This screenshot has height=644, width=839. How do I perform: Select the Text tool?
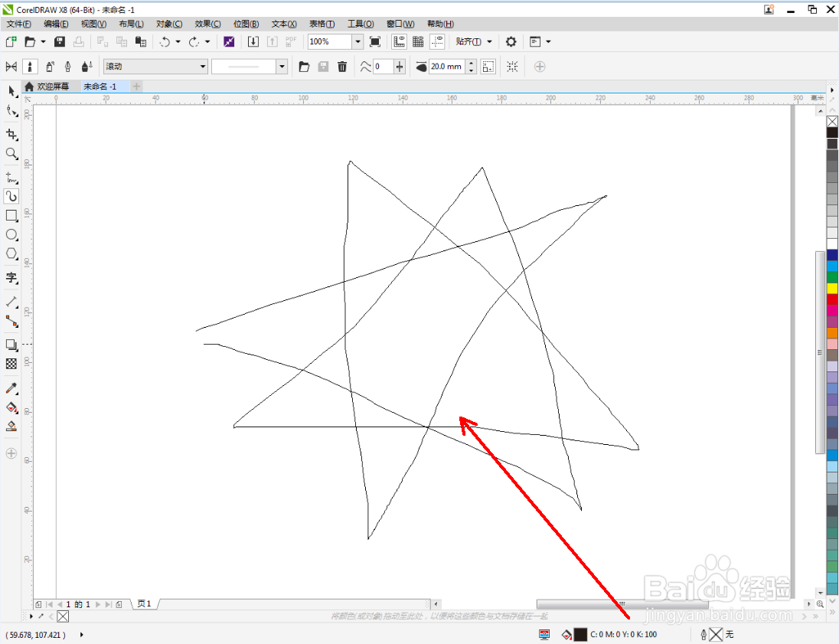click(11, 278)
